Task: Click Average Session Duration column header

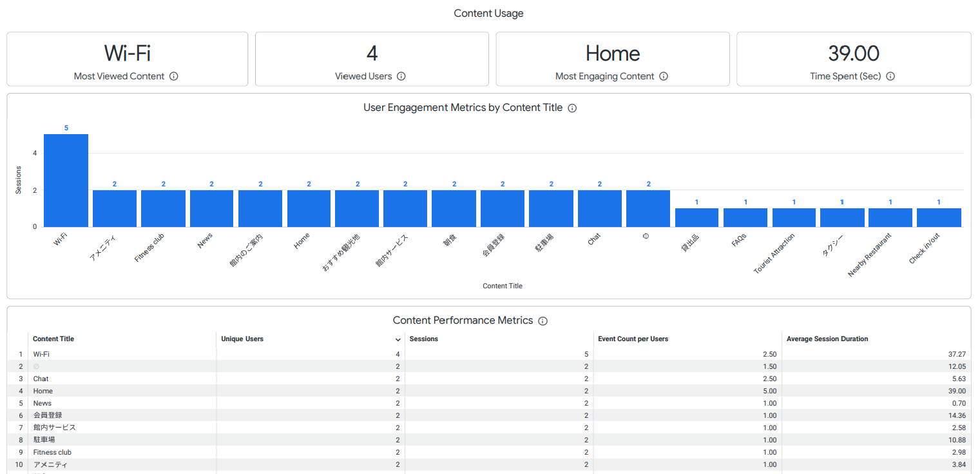Action: click(827, 339)
